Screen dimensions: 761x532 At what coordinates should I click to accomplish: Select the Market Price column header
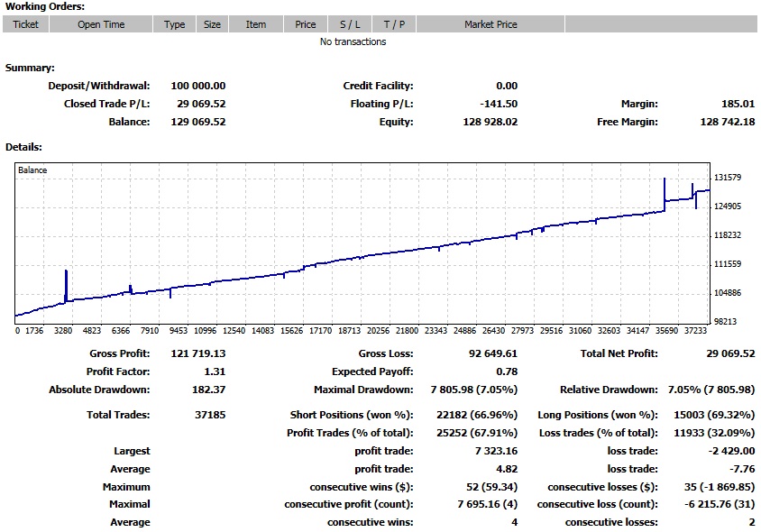coord(491,24)
